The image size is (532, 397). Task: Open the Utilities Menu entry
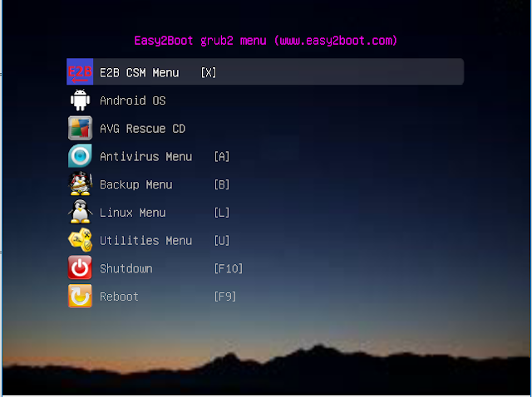[x=146, y=240]
